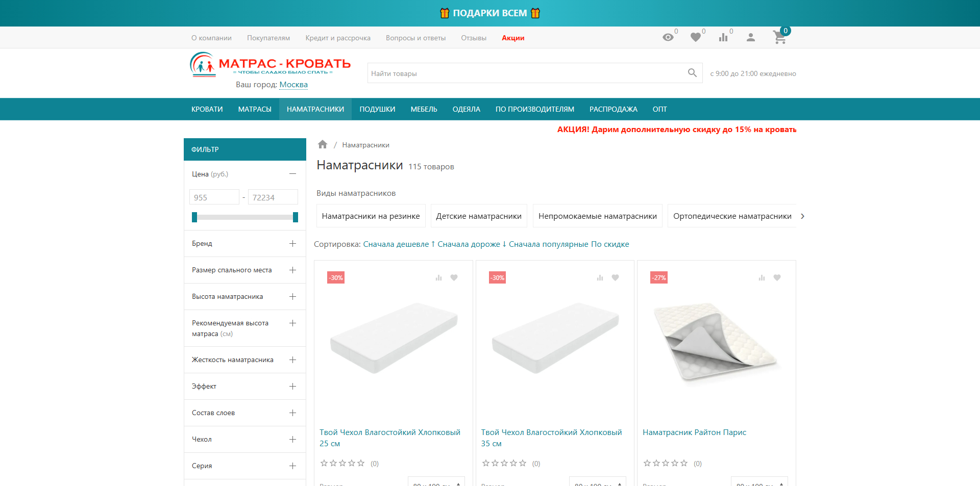The height and width of the screenshot is (486, 980).
Task: Collapse the Цена filter section
Action: pyautogui.click(x=292, y=174)
